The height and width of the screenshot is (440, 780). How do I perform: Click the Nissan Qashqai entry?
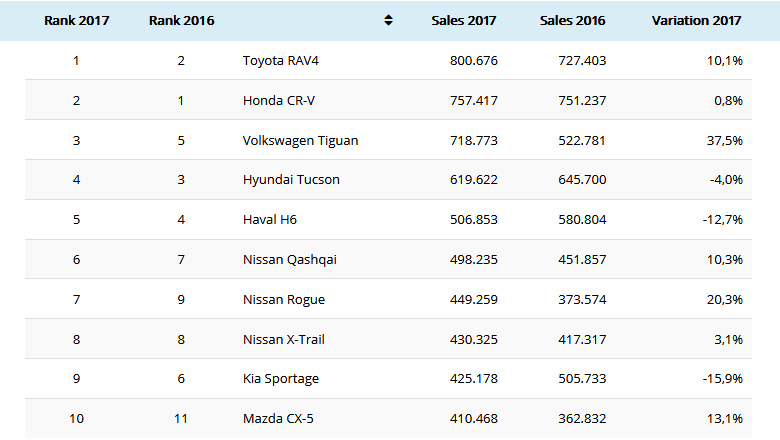(290, 260)
